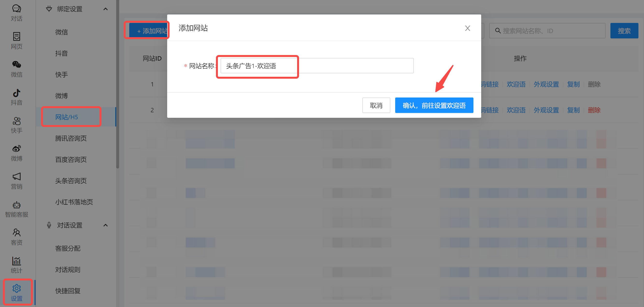Open 快捷回复 menu item
Viewport: 644px width, 307px height.
68,291
